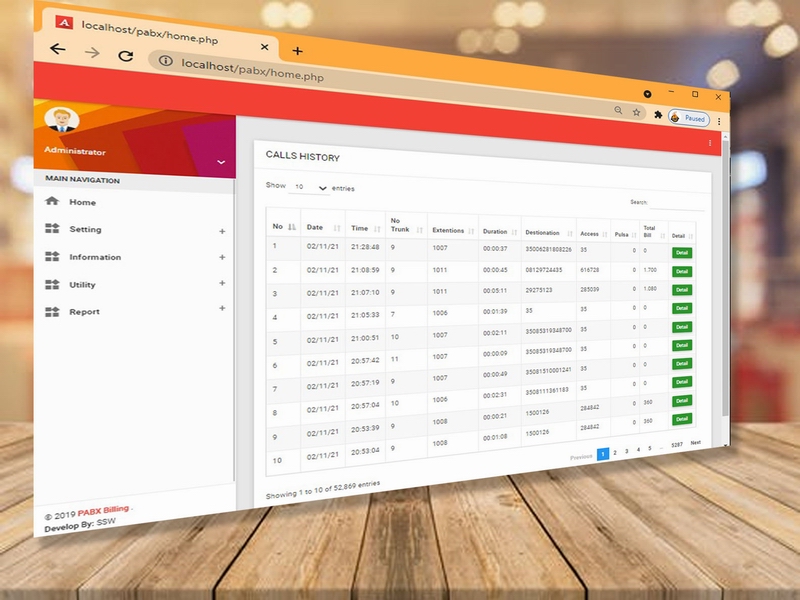Go to page 2 in pagination
This screenshot has width=800, height=600.
point(614,452)
